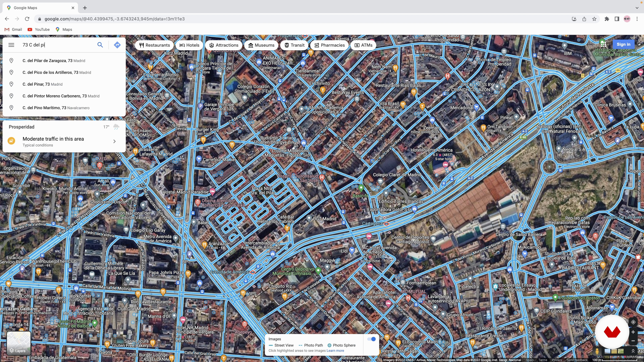Screen dimensions: 644x362
Task: Go back in the browser history
Action: pyautogui.click(x=7, y=19)
